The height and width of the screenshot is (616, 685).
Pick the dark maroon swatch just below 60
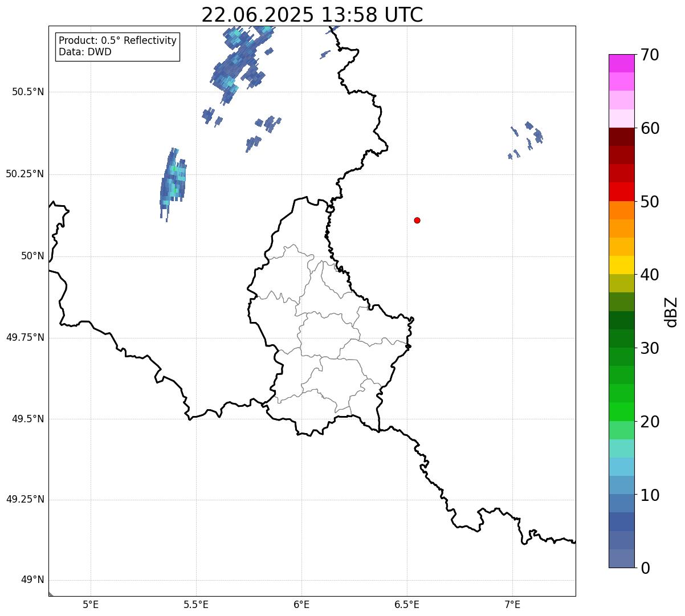pyautogui.click(x=621, y=137)
